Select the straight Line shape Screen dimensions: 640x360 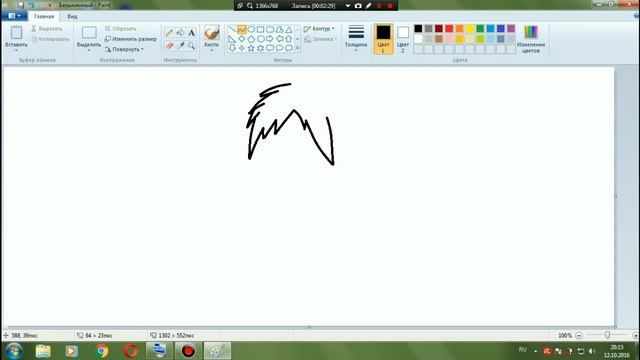[232, 30]
